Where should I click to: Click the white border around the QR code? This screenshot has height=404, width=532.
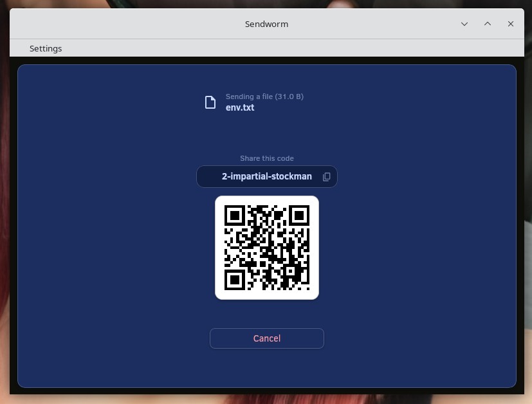click(219, 248)
